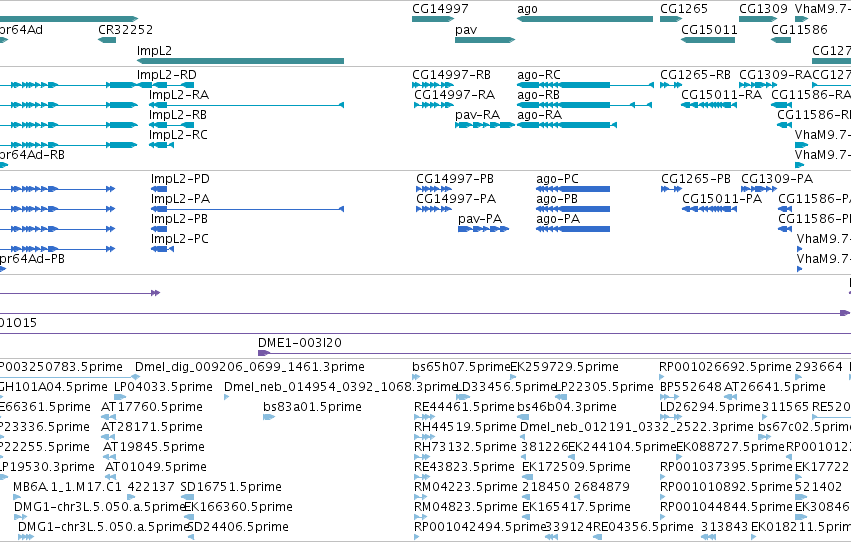Select the CG1309 gene label

pyautogui.click(x=763, y=9)
